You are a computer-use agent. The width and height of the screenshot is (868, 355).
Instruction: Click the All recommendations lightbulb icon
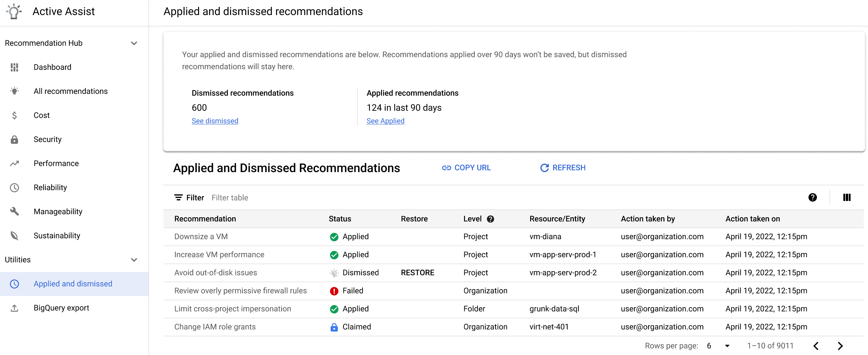pyautogui.click(x=15, y=91)
